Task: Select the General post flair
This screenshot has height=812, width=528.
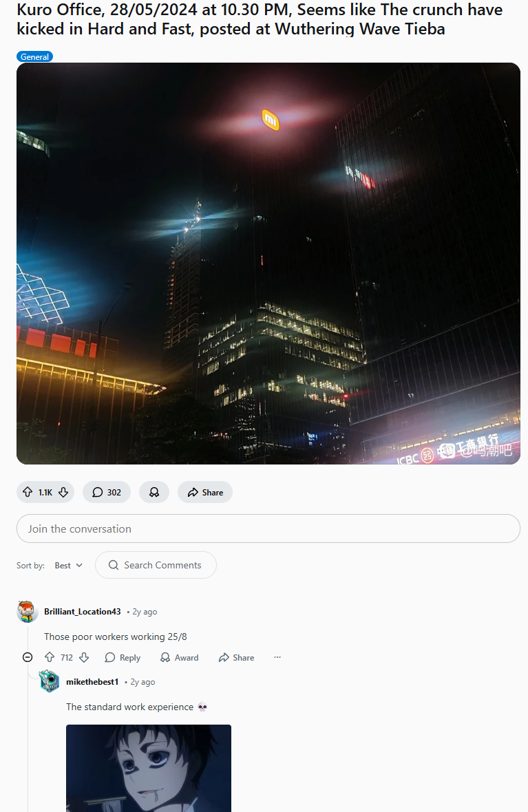Action: (x=34, y=57)
